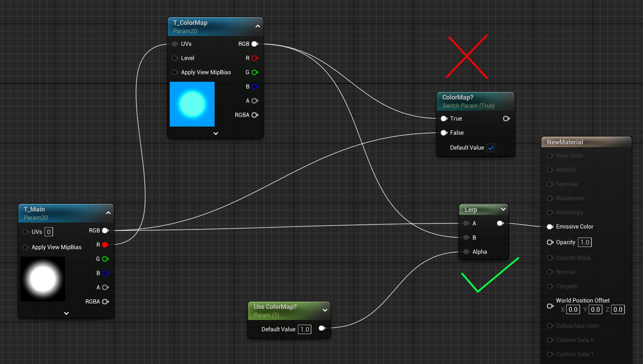
Task: Collapse the Use ColorMap? node via its chevron
Action: tap(325, 310)
